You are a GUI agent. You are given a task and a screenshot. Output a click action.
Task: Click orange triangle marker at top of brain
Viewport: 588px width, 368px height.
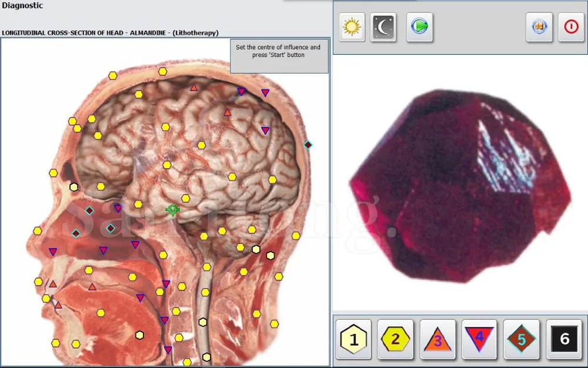(193, 88)
